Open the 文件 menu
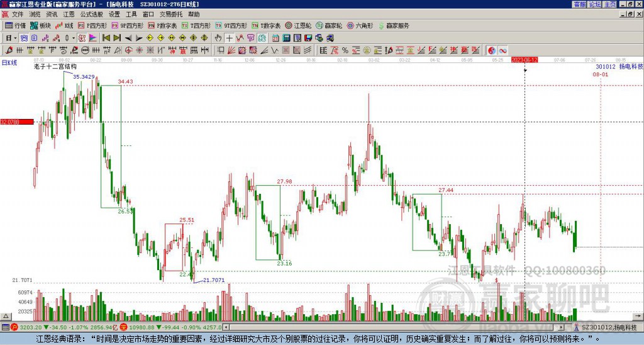This screenshot has width=644, height=345. tap(18, 14)
